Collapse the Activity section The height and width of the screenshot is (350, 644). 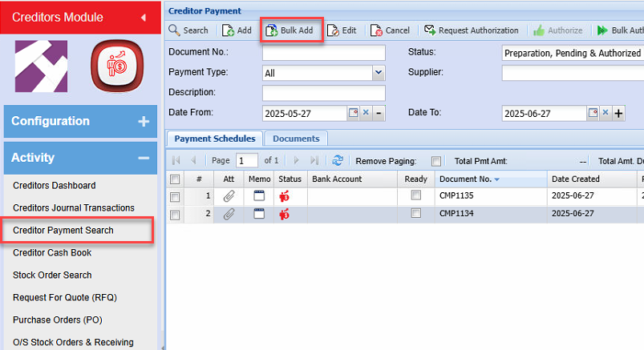144,158
